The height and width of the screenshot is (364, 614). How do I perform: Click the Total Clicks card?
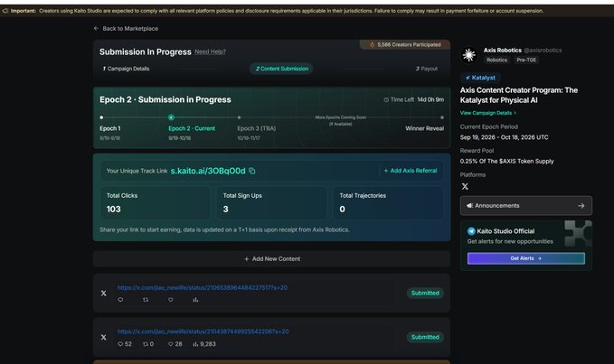[156, 203]
